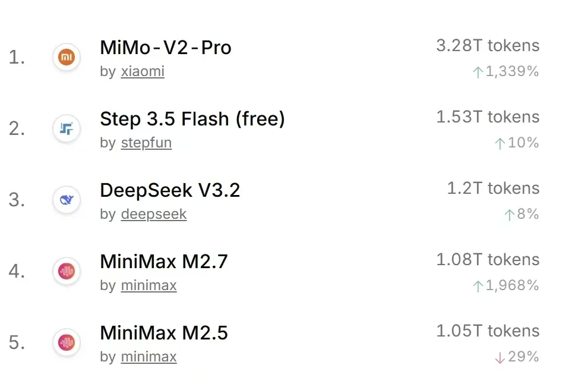The image size is (588, 390).
Task: Open the Step 3.5 Flash (free) model
Action: [x=192, y=119]
